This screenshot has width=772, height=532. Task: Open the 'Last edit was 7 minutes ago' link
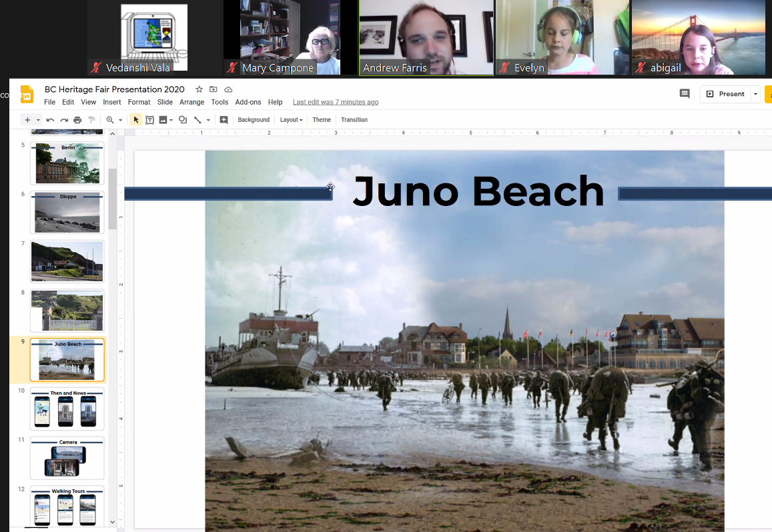point(336,102)
